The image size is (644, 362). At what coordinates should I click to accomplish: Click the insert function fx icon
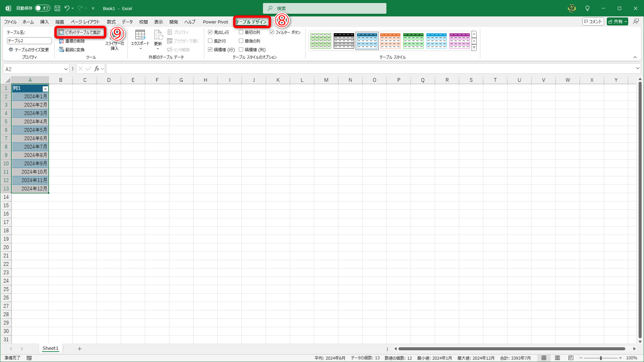pyautogui.click(x=97, y=69)
